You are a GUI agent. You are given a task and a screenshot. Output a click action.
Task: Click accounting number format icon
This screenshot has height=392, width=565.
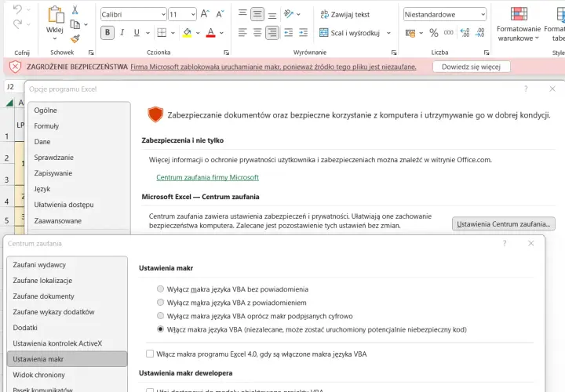410,33
